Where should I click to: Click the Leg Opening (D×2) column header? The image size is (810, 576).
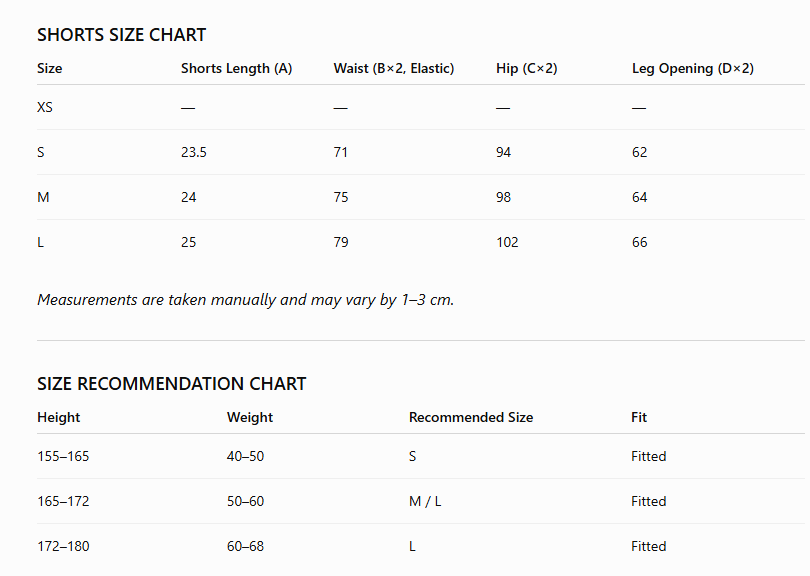693,68
